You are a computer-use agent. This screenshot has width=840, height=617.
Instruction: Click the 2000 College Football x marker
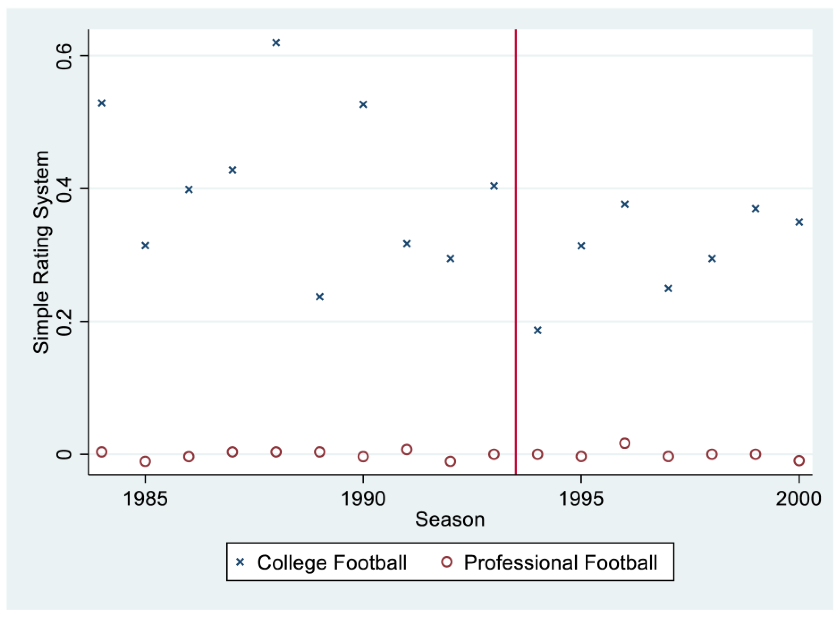799,222
